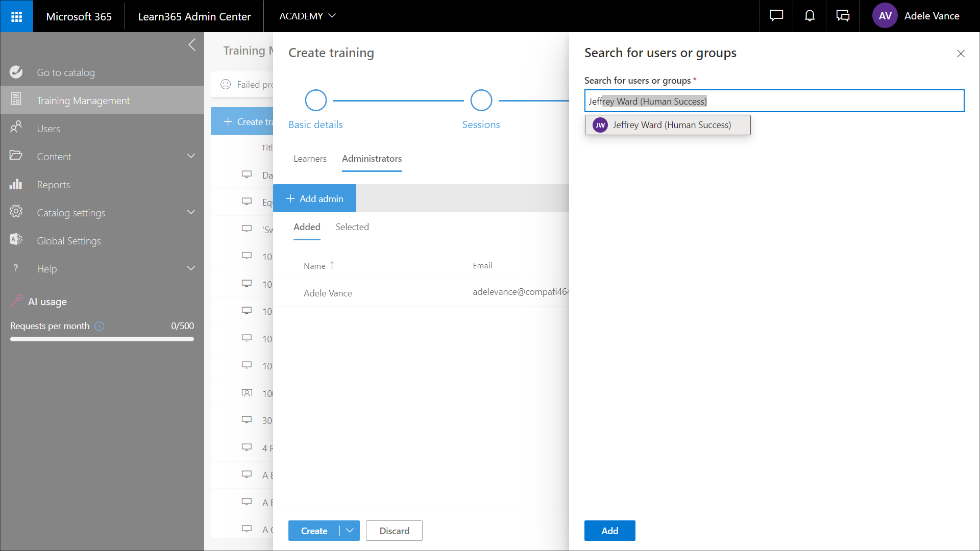Viewport: 980px width, 551px height.
Task: Collapse the left navigation sidebar
Action: point(192,45)
